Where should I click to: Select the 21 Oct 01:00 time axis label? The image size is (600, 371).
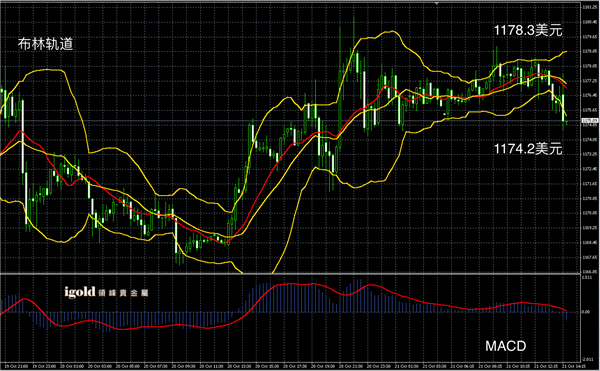pyautogui.click(x=408, y=366)
